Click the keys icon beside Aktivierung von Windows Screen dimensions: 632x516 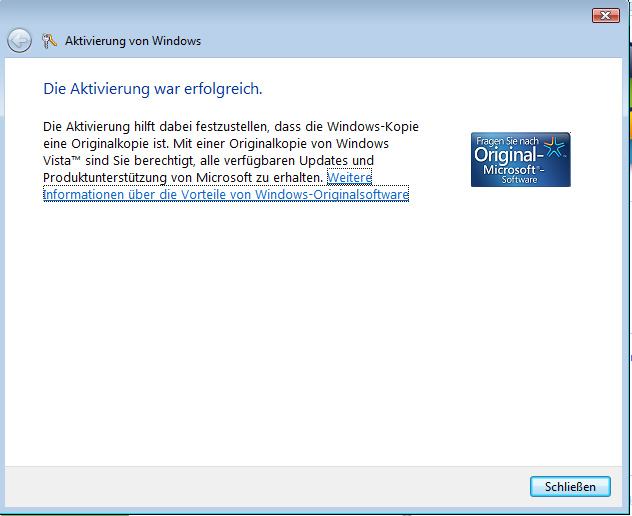tap(49, 41)
